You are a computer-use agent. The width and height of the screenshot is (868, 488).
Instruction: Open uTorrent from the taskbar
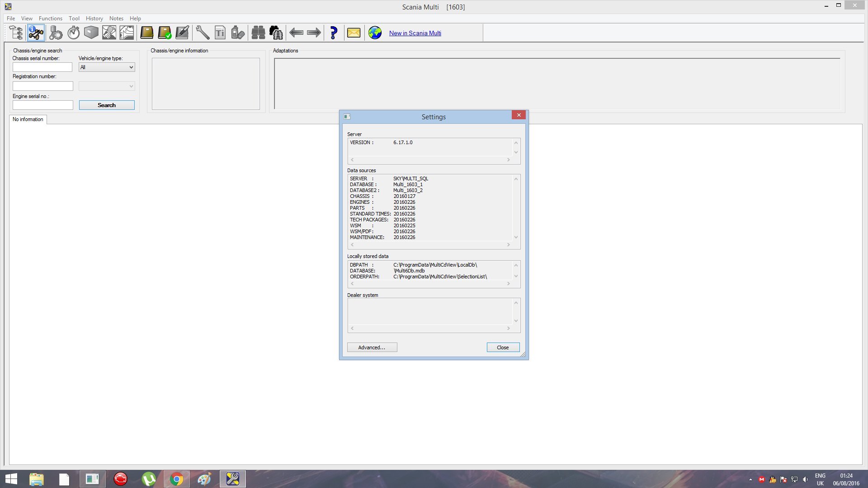click(x=148, y=479)
